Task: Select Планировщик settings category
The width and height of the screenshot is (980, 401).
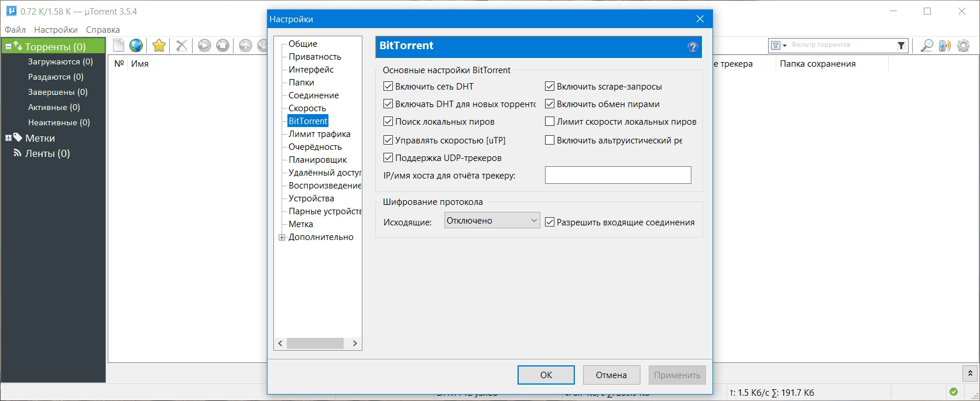Action: pos(317,159)
